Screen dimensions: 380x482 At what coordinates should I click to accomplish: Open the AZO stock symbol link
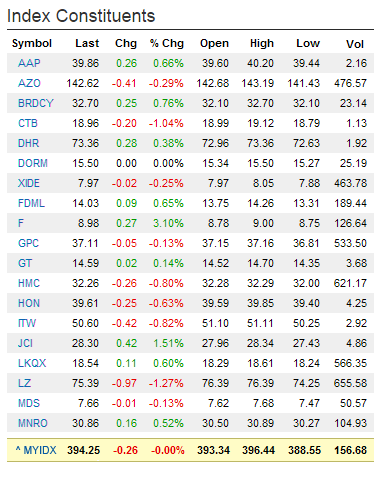pyautogui.click(x=29, y=83)
